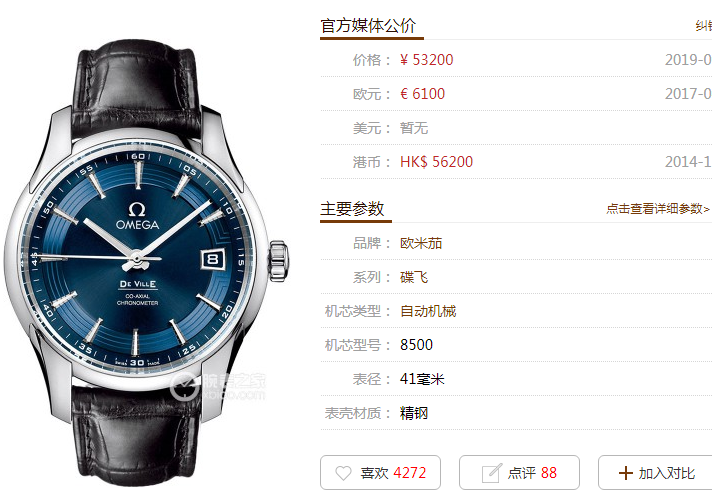Click the ¥ 53200 price value
Viewport: 712px width, 502px height.
[x=426, y=60]
